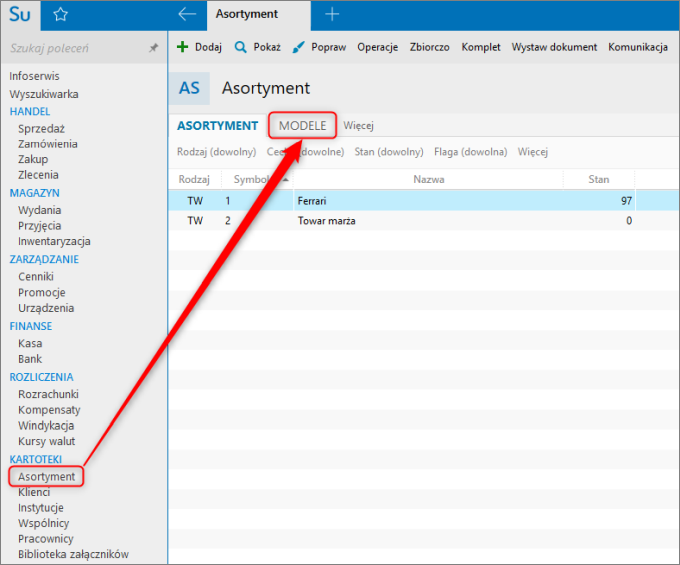Viewport: 680px width, 565px height.
Task: Open Kompensaty module
Action: click(49, 410)
